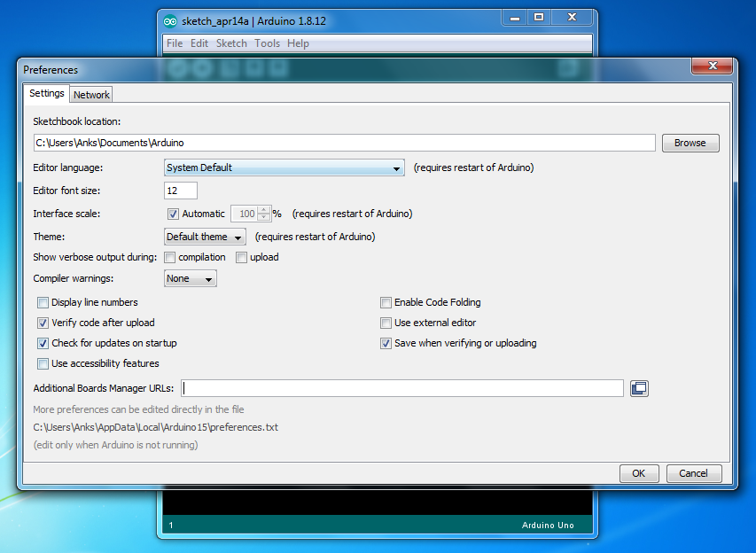Enable verbose output during upload
Screen dimensions: 756x553
(241, 258)
